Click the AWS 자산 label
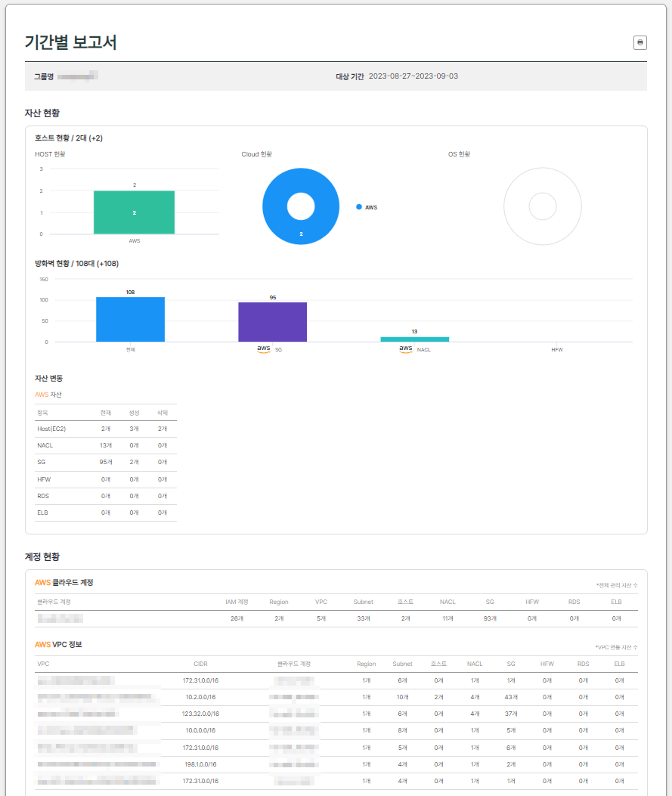Viewport: 672px width, 796px height. 48,395
